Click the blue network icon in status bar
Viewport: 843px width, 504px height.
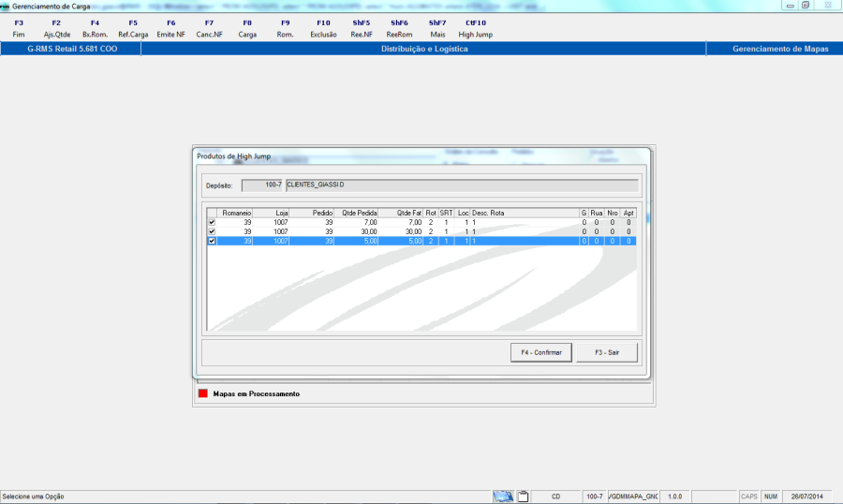[x=503, y=497]
